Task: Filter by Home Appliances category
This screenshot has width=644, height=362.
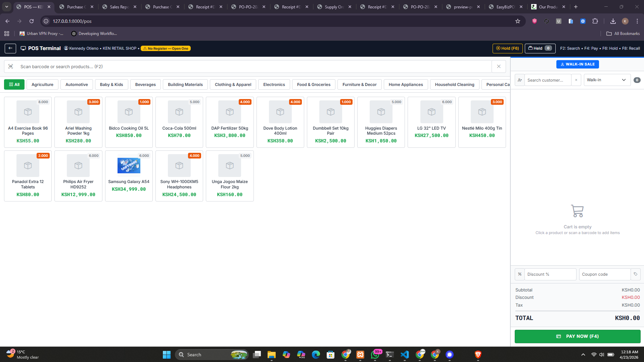Action: point(406,85)
